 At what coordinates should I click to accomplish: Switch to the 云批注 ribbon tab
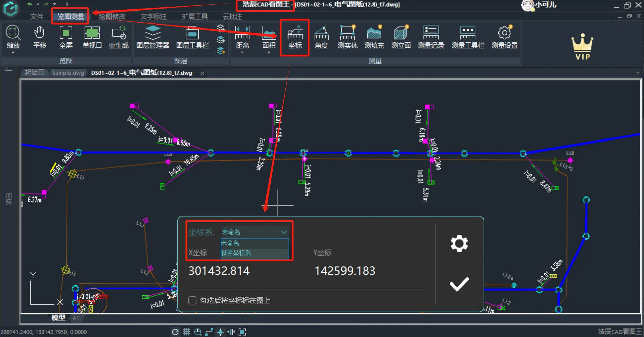tap(232, 16)
